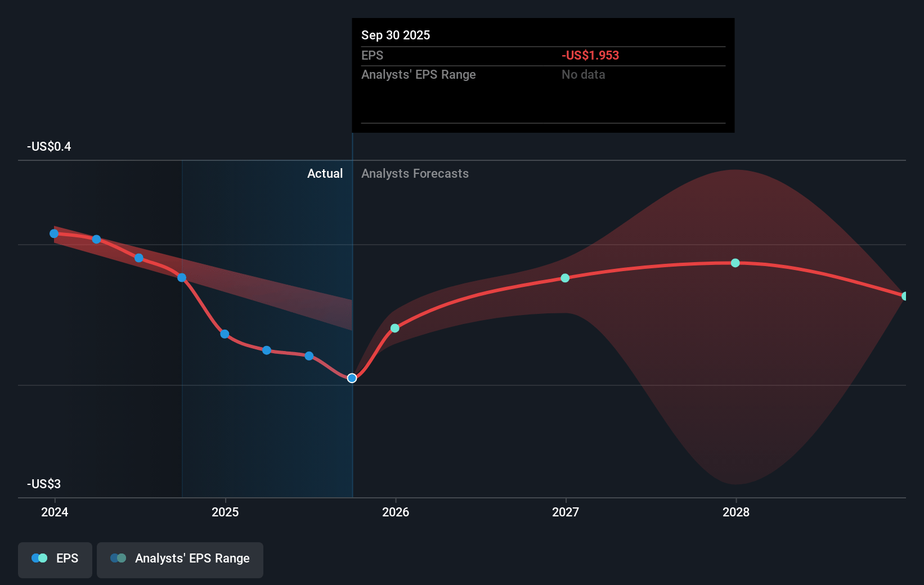Click the Analysts Forecasts section label
This screenshot has width=924, height=585.
point(415,174)
